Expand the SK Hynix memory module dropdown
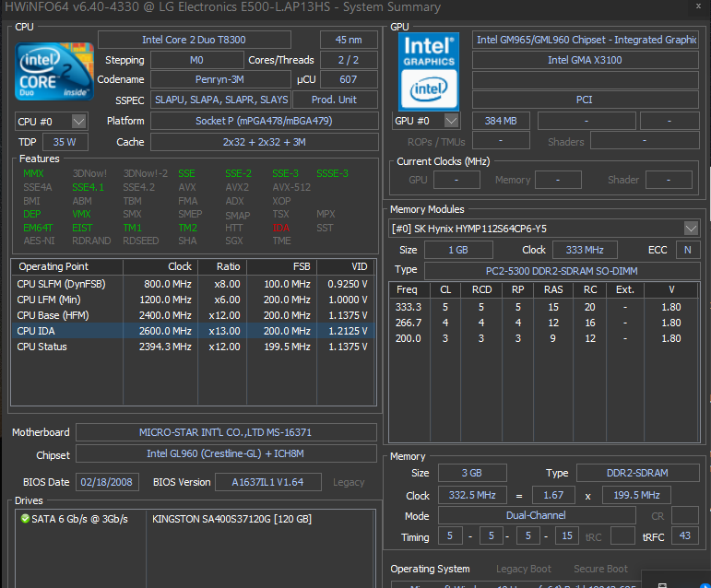Screen dimensions: 711x588 691,229
